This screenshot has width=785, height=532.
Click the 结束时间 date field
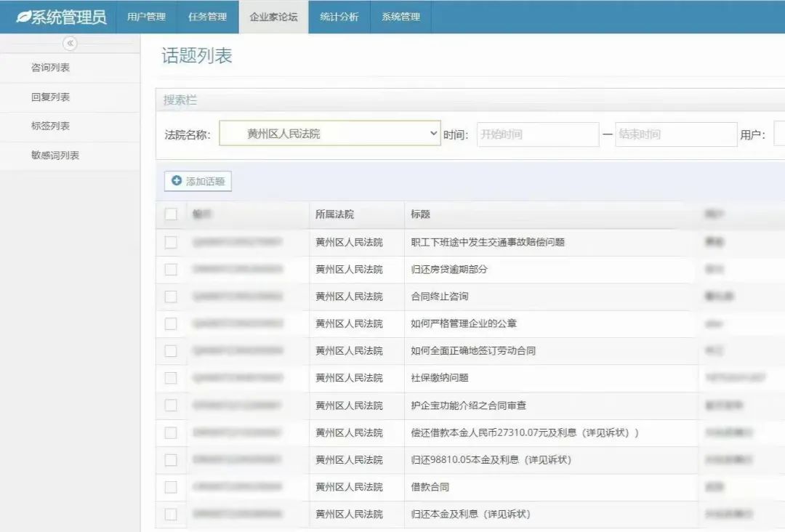(676, 134)
